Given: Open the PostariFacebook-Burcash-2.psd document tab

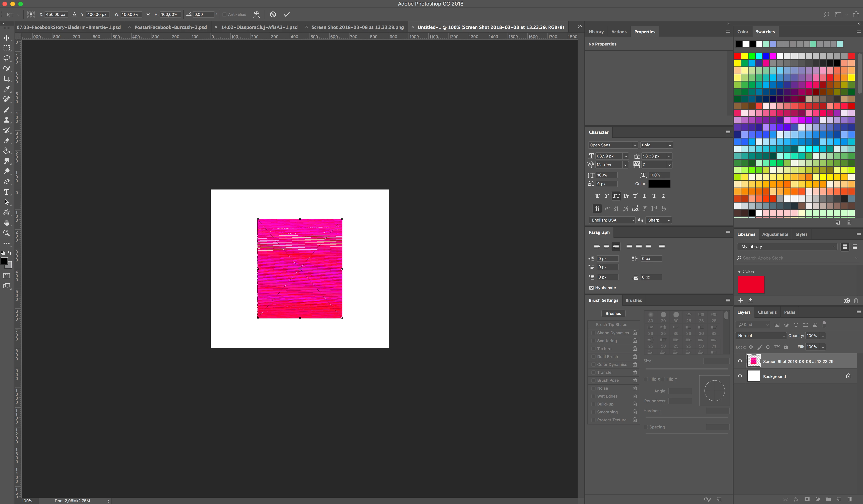Looking at the screenshot, I should coord(170,27).
